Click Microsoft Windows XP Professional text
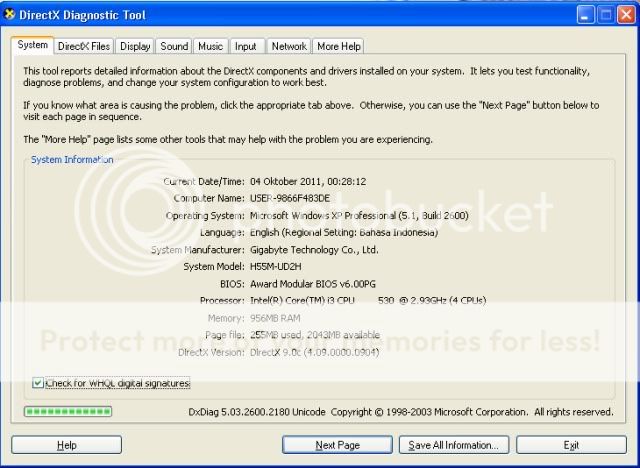 359,215
